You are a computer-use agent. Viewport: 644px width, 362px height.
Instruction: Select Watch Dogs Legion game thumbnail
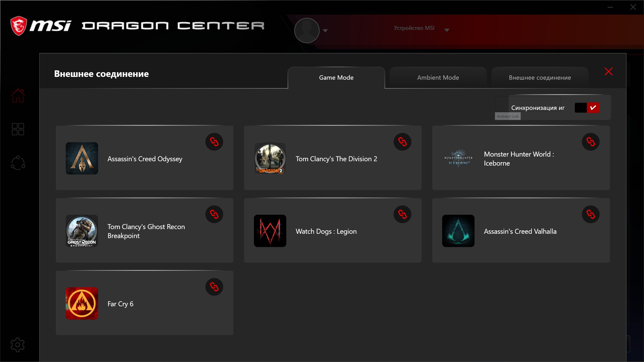270,231
